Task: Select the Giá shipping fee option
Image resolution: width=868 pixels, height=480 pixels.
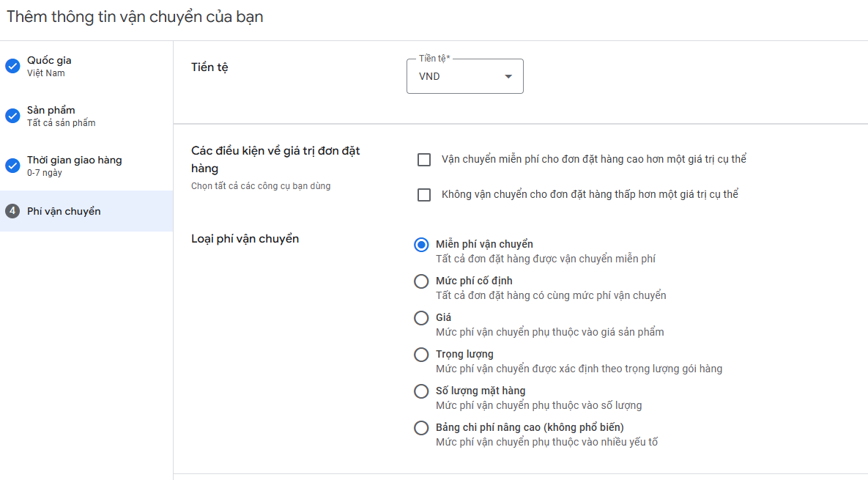Action: click(x=421, y=318)
